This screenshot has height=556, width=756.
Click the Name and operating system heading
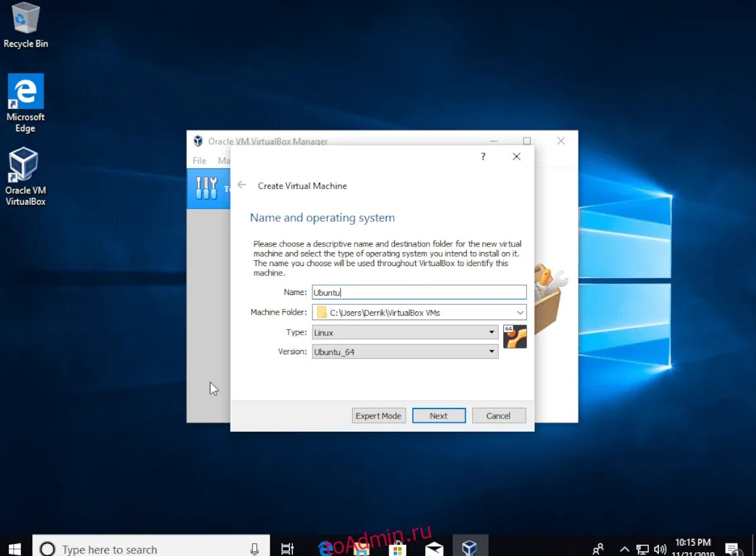323,217
